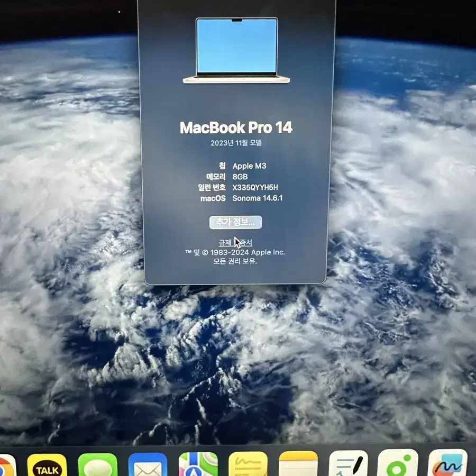Open the 규제 인증서 link
Screen dimensions: 476x476
coord(235,243)
